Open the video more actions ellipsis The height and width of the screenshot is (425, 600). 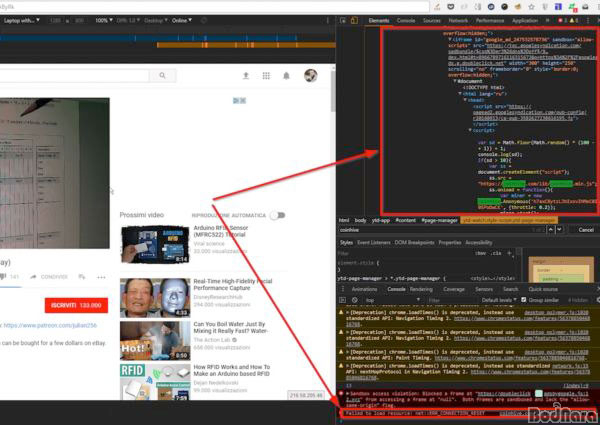pos(101,277)
